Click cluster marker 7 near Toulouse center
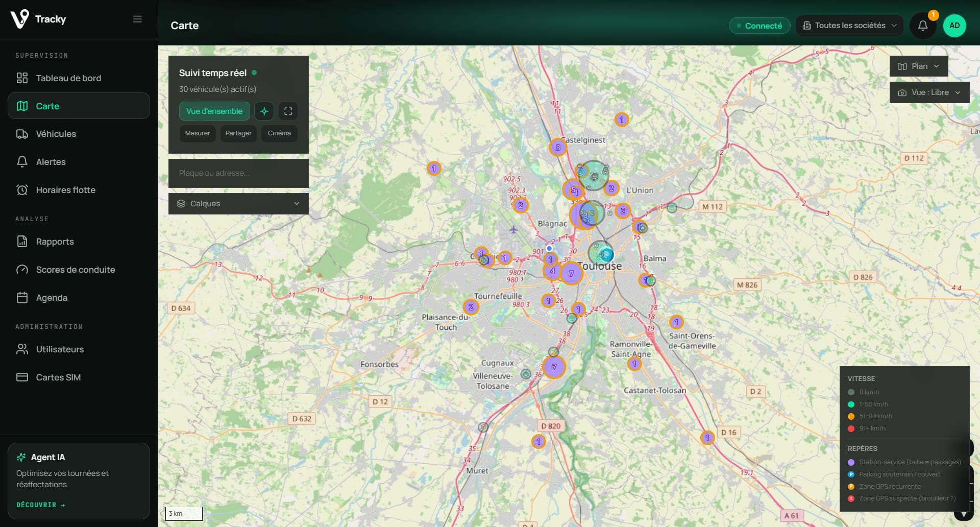Screen dimensions: 980x527 pos(572,274)
